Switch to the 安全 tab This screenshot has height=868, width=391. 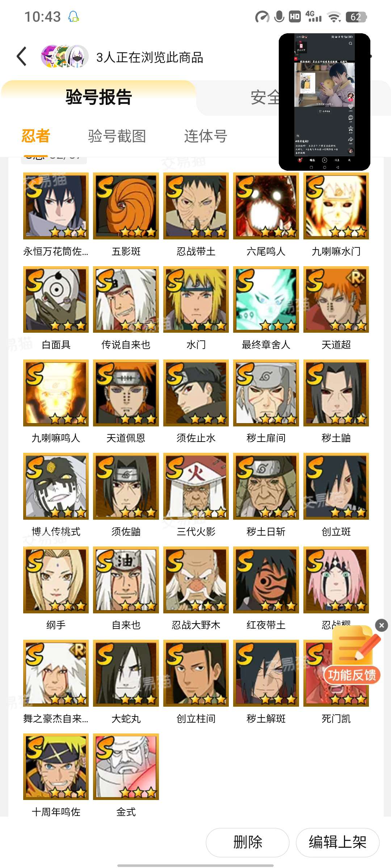click(265, 97)
